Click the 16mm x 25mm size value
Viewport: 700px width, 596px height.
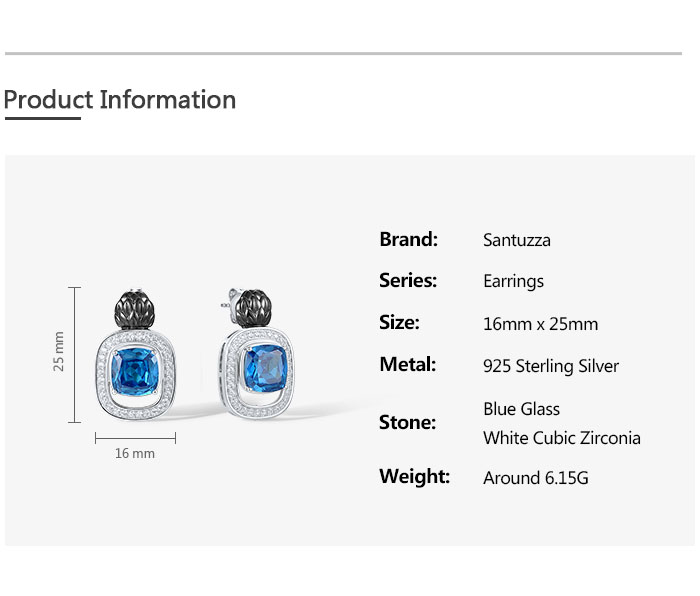540,324
